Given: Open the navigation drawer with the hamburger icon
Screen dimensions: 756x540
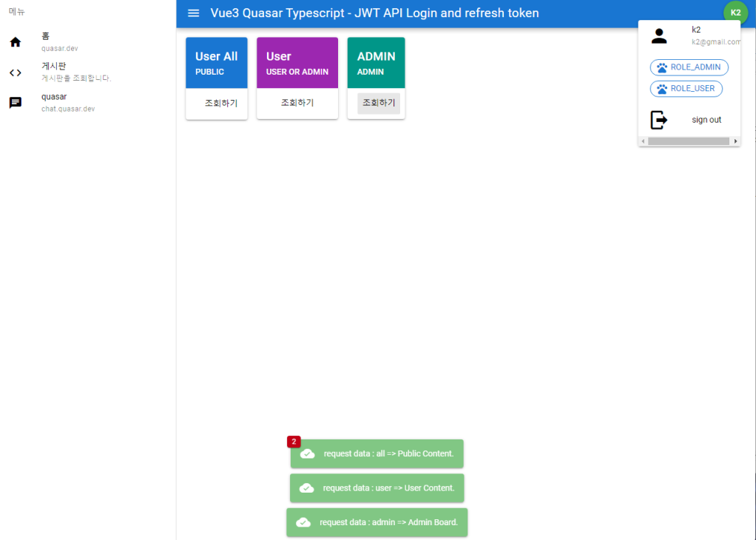Looking at the screenshot, I should 193,13.
